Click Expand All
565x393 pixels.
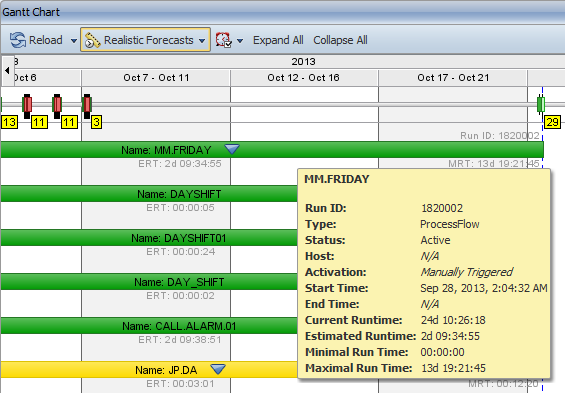(x=278, y=40)
